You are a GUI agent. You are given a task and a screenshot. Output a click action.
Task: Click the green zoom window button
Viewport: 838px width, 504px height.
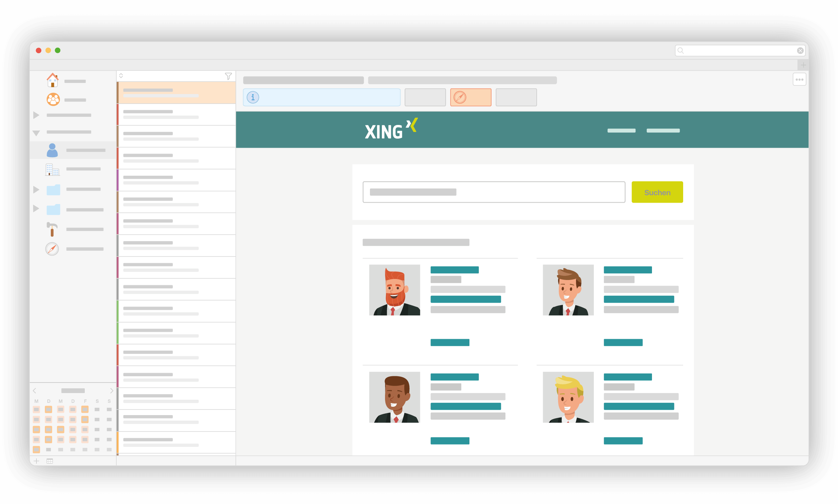tap(57, 50)
